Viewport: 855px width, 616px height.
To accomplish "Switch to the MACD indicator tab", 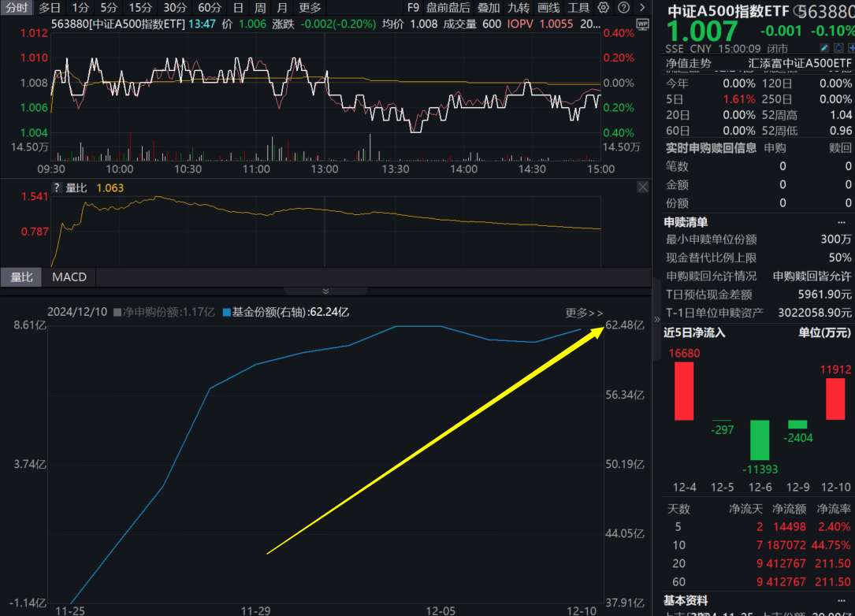I will click(x=69, y=277).
